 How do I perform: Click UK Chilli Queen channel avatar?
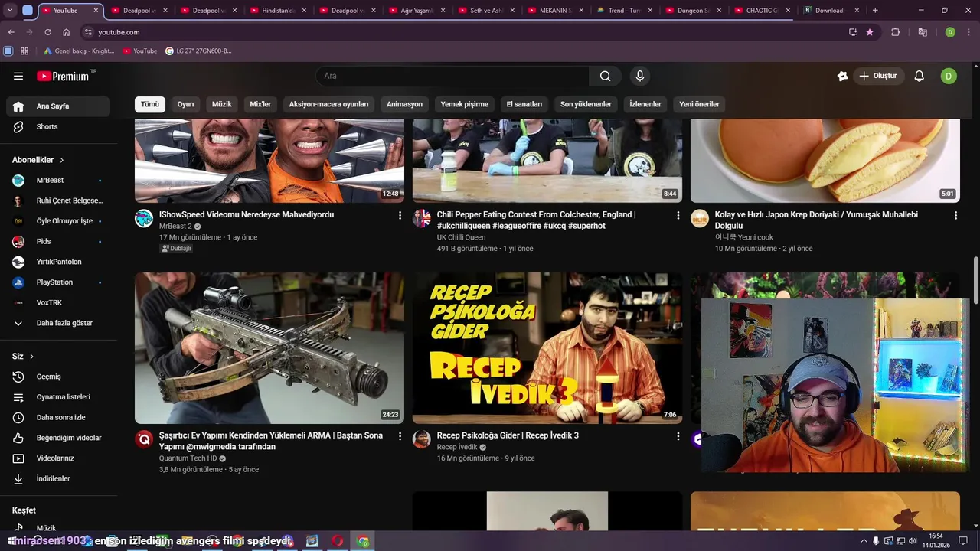(x=422, y=218)
